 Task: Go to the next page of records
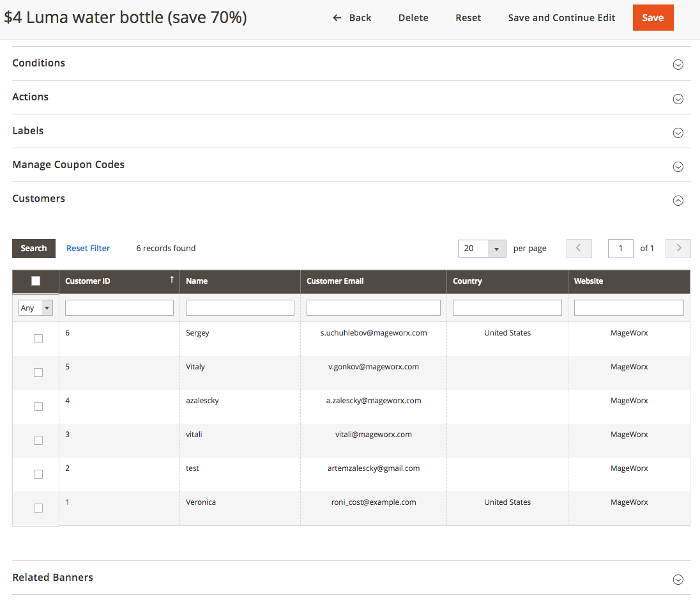pyautogui.click(x=678, y=249)
